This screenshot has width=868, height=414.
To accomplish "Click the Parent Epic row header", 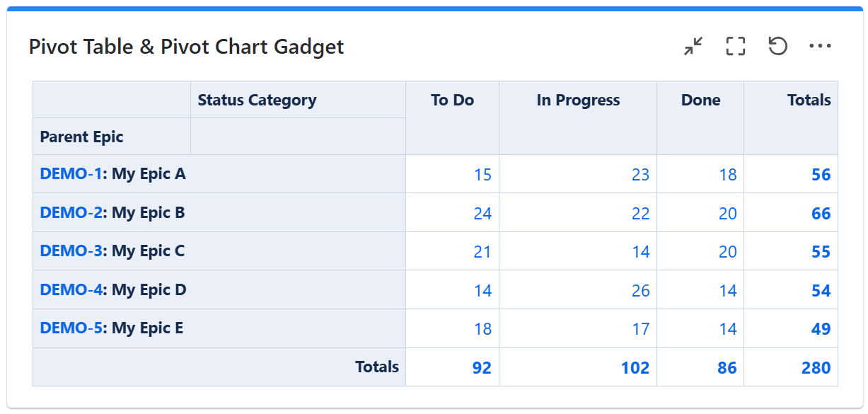I will 81,137.
